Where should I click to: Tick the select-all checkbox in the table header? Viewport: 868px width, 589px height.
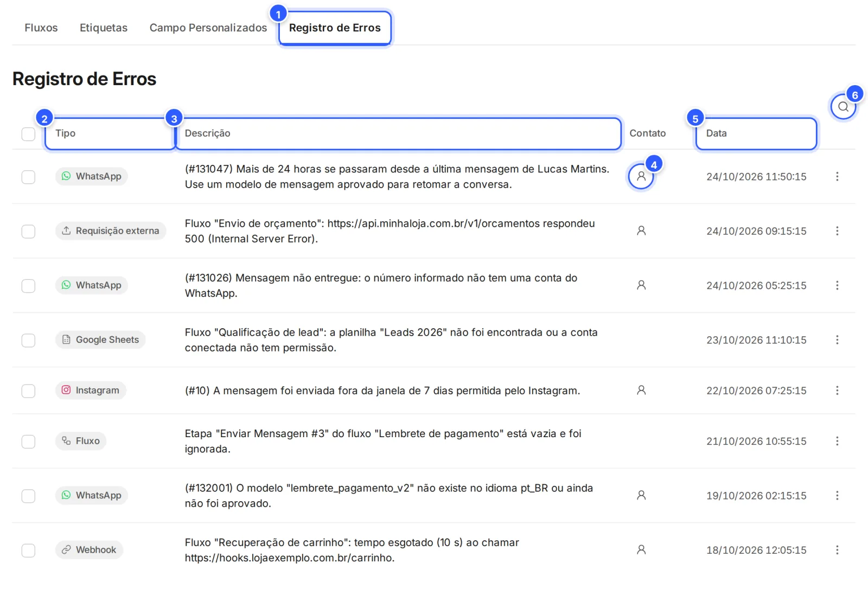coord(28,134)
